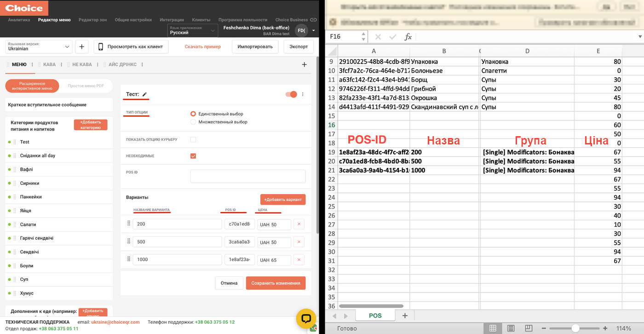Go to the next sheet with the right arrow

[345, 316]
